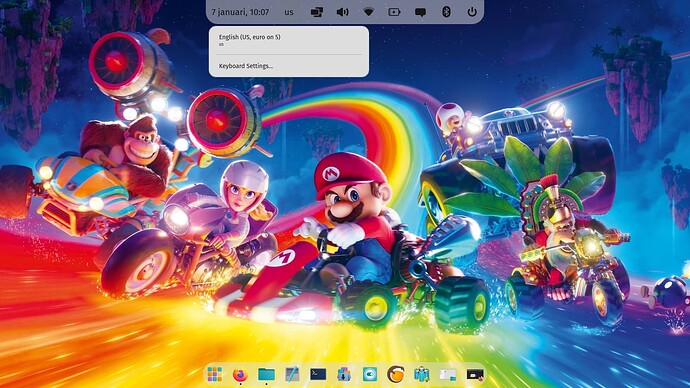Launch the text editor with pen icon

[x=292, y=374]
